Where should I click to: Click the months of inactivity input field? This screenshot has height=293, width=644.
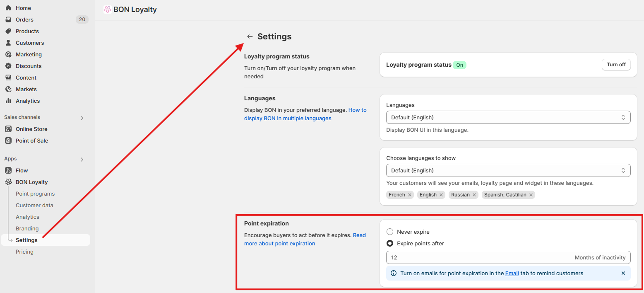pyautogui.click(x=508, y=257)
